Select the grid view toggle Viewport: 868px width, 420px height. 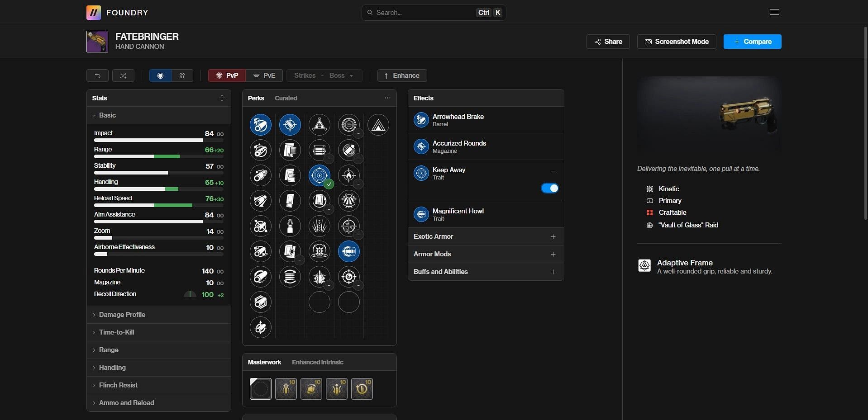pyautogui.click(x=182, y=76)
